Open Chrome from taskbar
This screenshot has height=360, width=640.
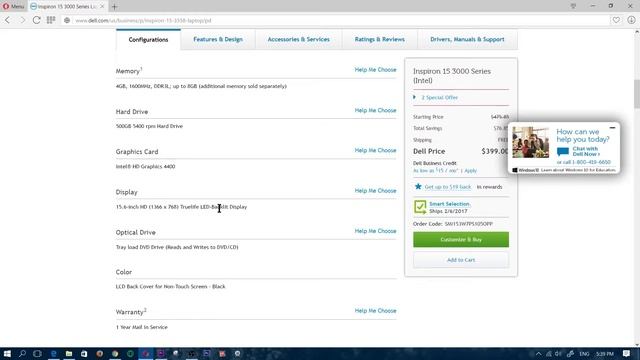click(x=115, y=353)
